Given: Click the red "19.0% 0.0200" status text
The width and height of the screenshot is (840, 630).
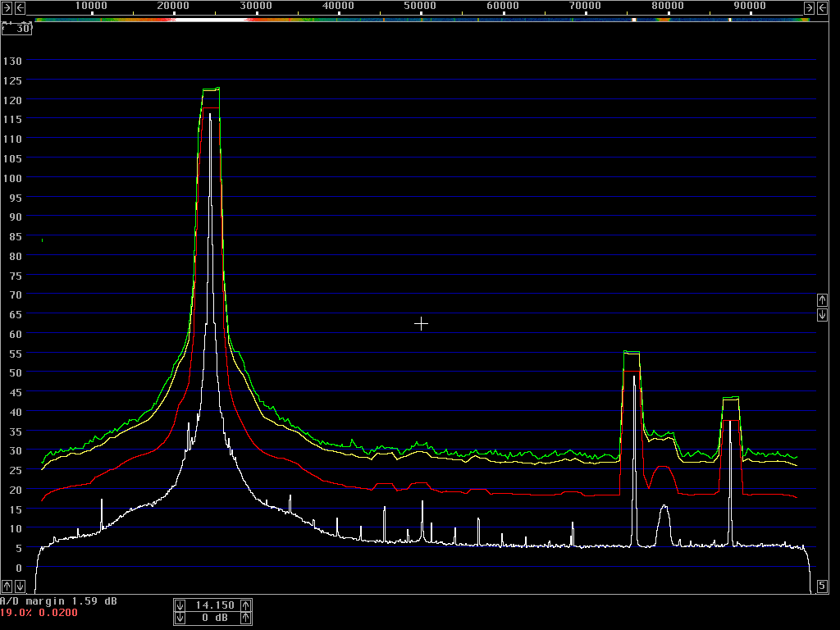Looking at the screenshot, I should point(39,612).
